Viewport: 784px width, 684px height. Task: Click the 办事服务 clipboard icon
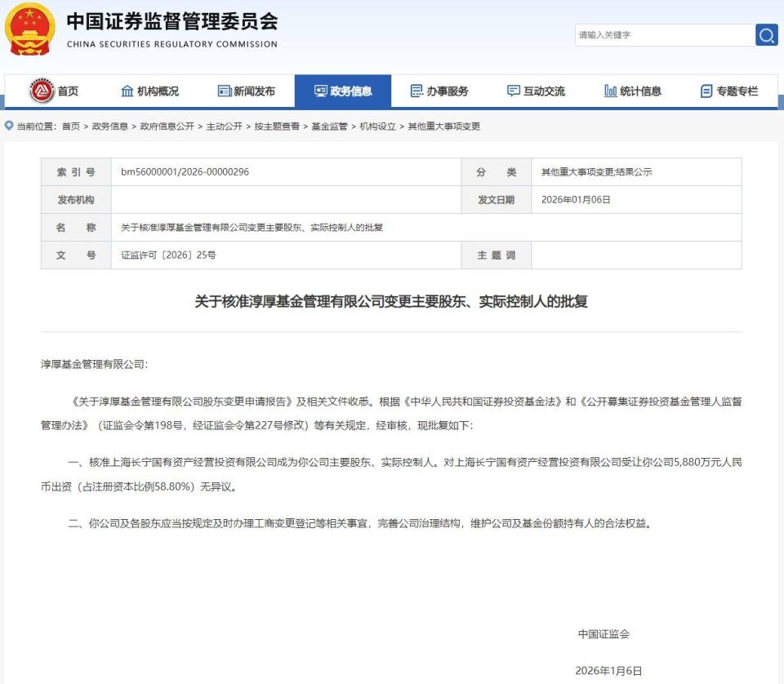416,91
